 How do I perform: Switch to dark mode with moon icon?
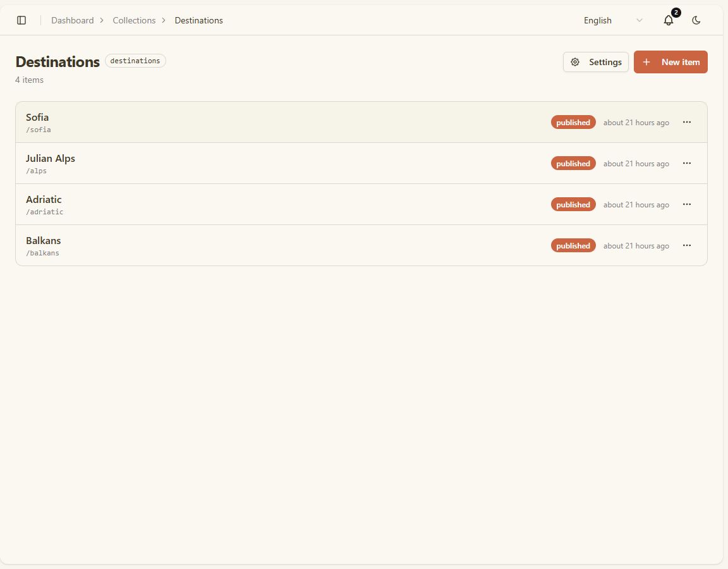coord(696,20)
